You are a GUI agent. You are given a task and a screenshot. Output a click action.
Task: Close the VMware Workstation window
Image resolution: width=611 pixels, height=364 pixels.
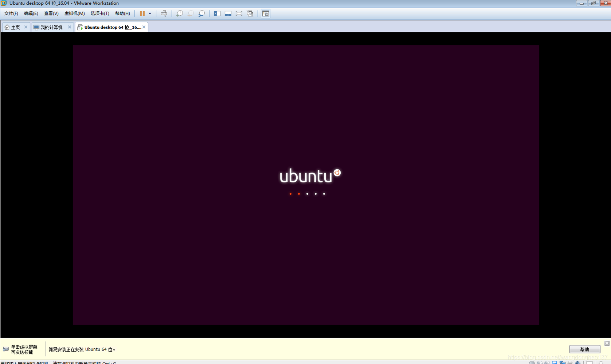(x=606, y=3)
